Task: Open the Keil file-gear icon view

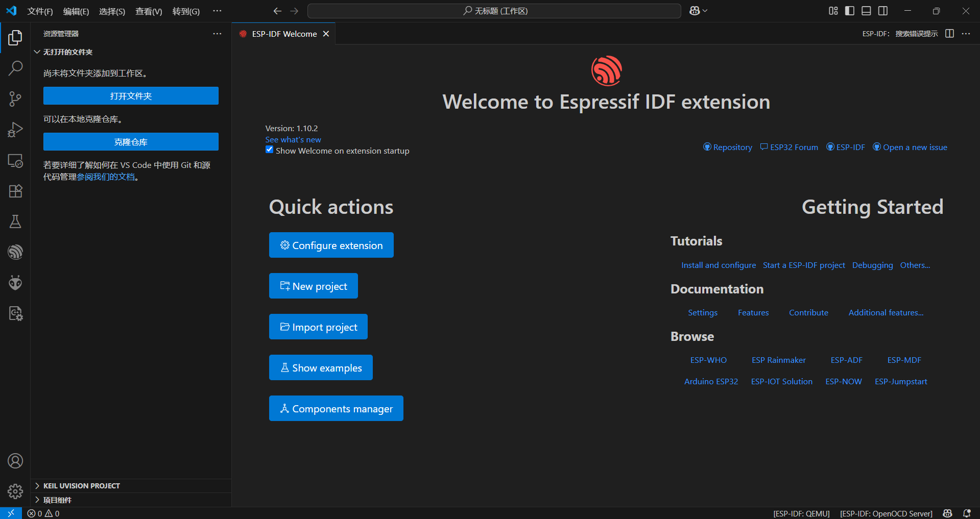Action: [x=15, y=313]
